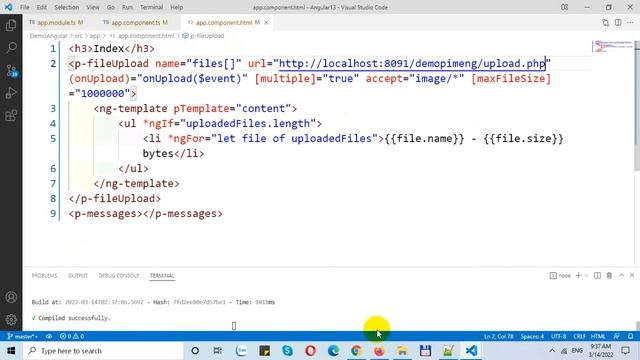Click the Windows Start button
The width and height of the screenshot is (640, 360).
click(x=11, y=351)
